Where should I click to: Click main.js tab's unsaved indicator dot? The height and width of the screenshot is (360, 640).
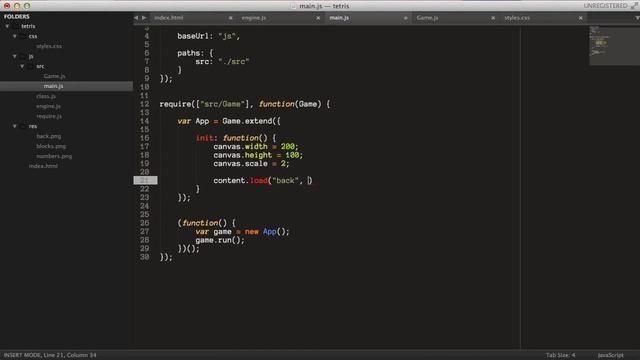pos(405,18)
